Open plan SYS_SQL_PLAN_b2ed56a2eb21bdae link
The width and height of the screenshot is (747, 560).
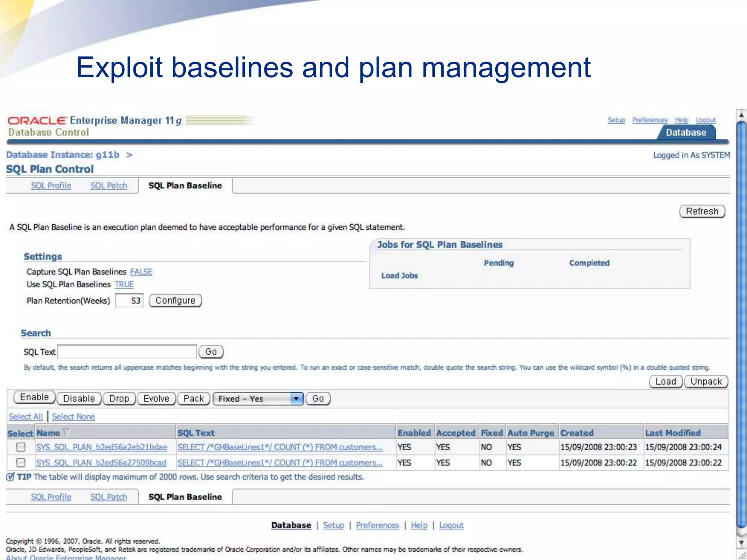pyautogui.click(x=101, y=447)
